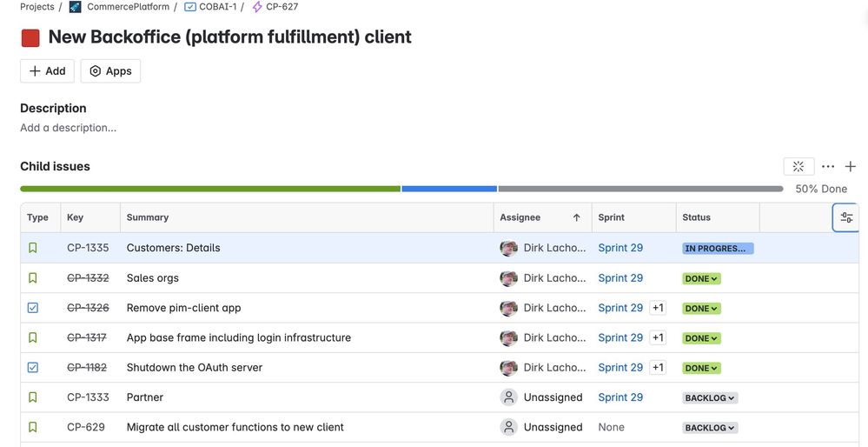Click Dirk's avatar in the CP-1335 row
The height and width of the screenshot is (447, 868).
pyautogui.click(x=509, y=248)
